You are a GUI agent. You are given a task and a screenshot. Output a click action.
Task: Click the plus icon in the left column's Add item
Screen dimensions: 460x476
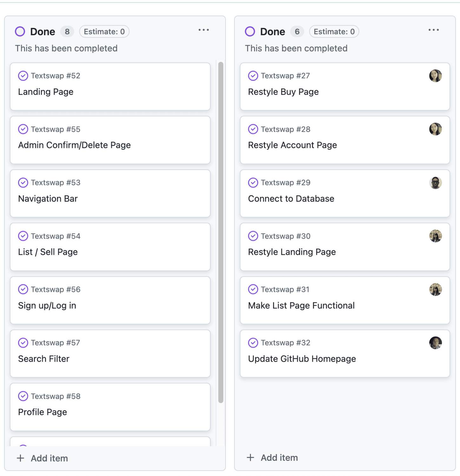click(21, 458)
